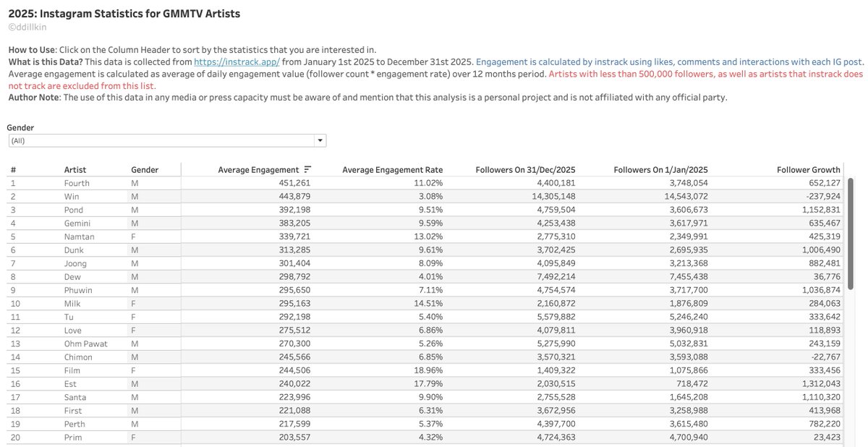
Task: Click engagement value 203,557
Action: point(295,438)
